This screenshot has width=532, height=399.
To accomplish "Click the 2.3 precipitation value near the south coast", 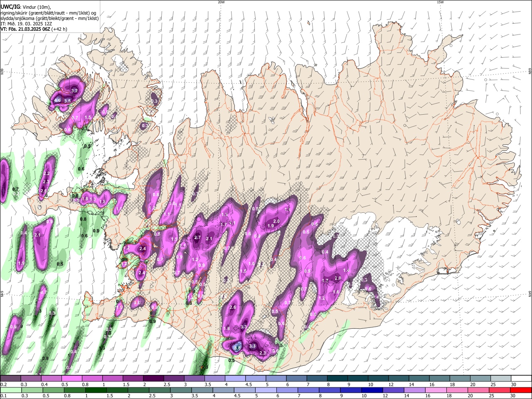I will pyautogui.click(x=262, y=353).
